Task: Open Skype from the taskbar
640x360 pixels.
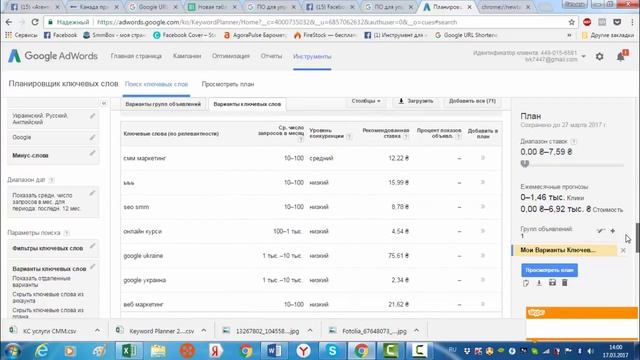Action: coord(332,351)
